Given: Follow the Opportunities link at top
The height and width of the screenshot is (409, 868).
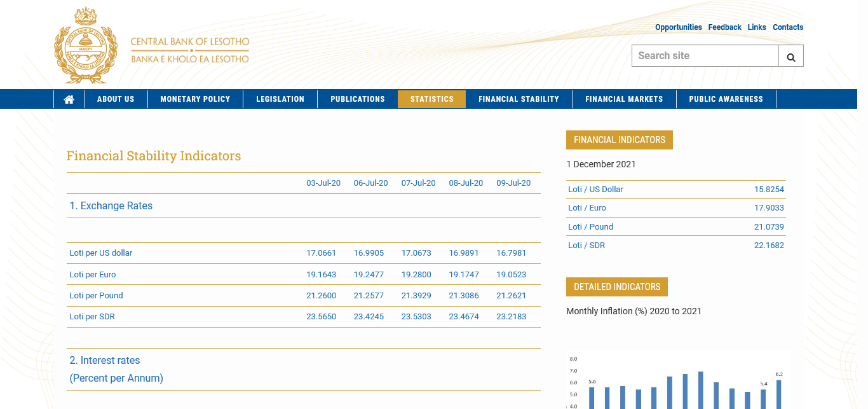Looking at the screenshot, I should point(678,27).
